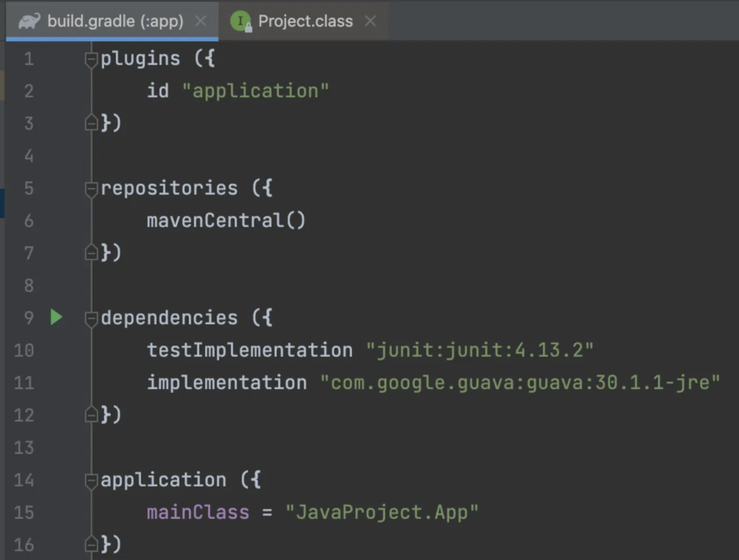Select the build.gradle (:app) tab
The image size is (739, 560).
click(x=115, y=21)
